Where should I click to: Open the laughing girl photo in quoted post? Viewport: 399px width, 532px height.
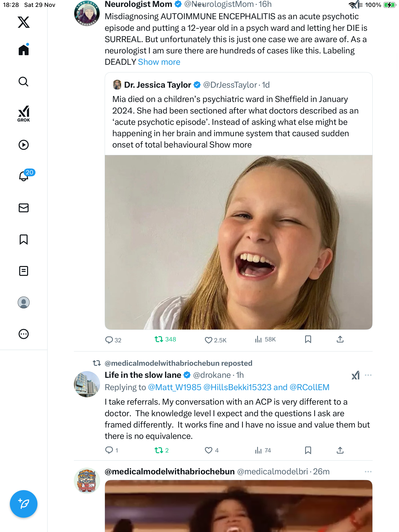click(x=238, y=242)
